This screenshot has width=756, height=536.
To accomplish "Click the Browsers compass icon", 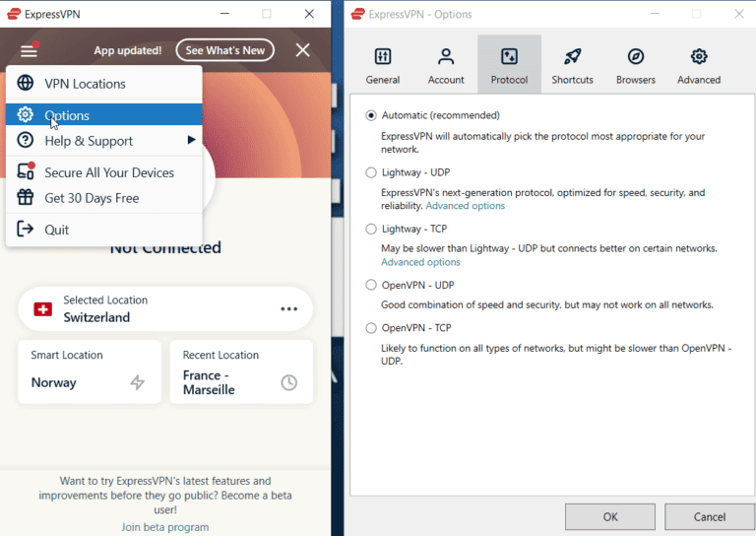I will coord(636,56).
